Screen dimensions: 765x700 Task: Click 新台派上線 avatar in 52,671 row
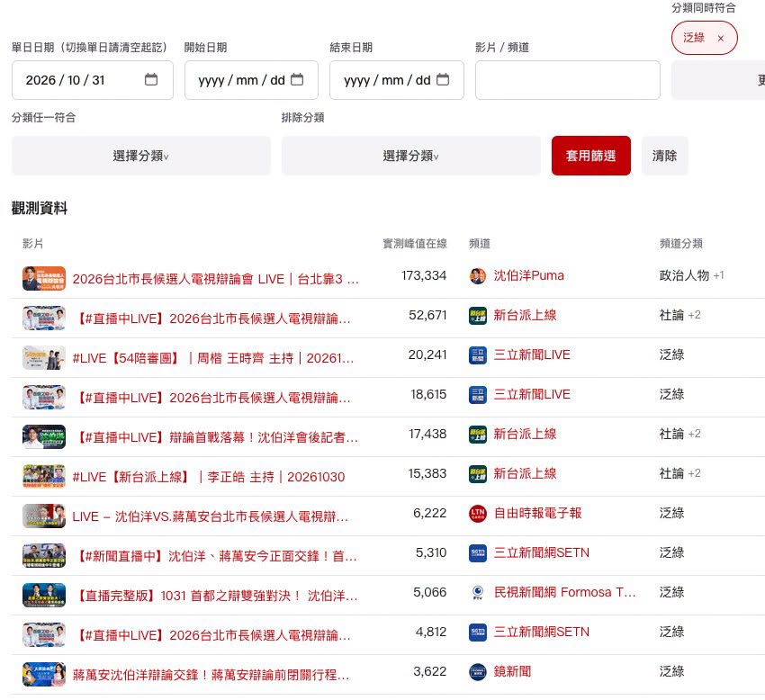(478, 316)
